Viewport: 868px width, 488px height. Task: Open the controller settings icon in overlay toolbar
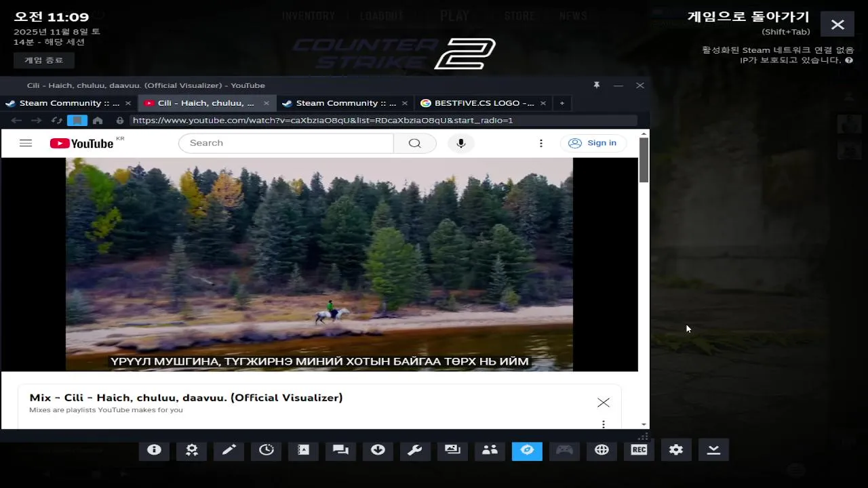(564, 450)
